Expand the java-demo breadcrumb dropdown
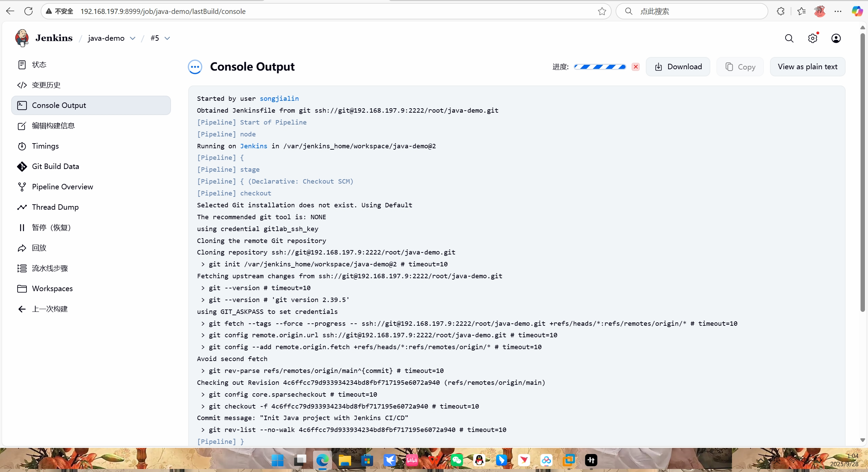This screenshot has width=868, height=472. 133,38
